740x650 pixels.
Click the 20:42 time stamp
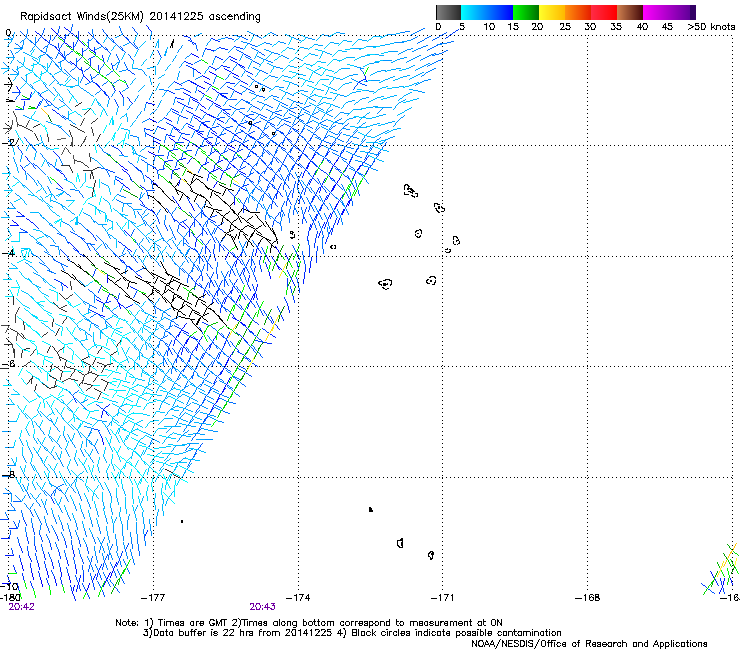tap(22, 607)
